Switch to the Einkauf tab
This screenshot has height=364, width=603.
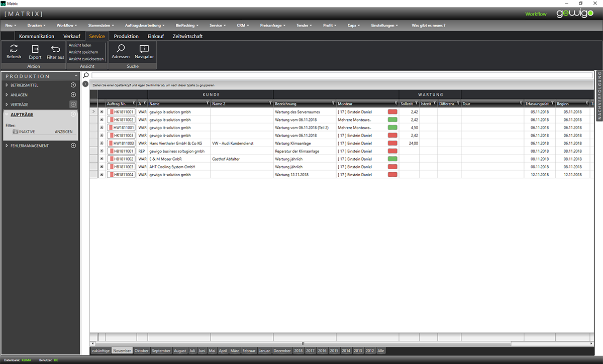pos(156,36)
